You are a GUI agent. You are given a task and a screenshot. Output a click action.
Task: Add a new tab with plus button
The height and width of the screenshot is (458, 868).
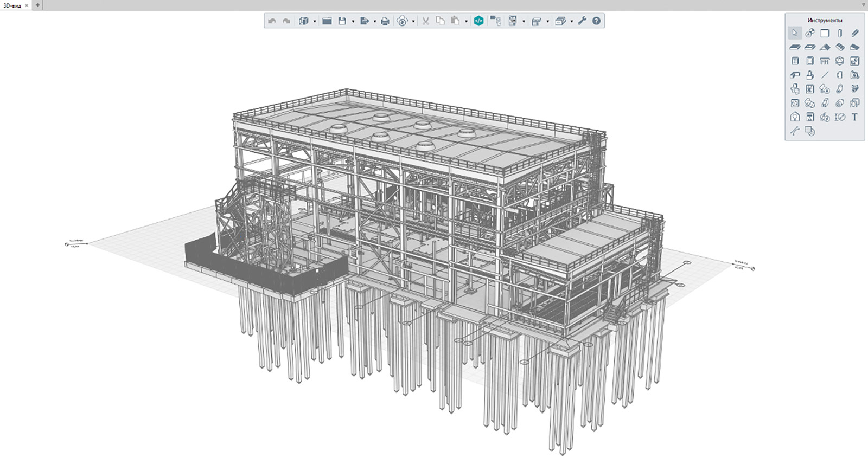tap(37, 5)
